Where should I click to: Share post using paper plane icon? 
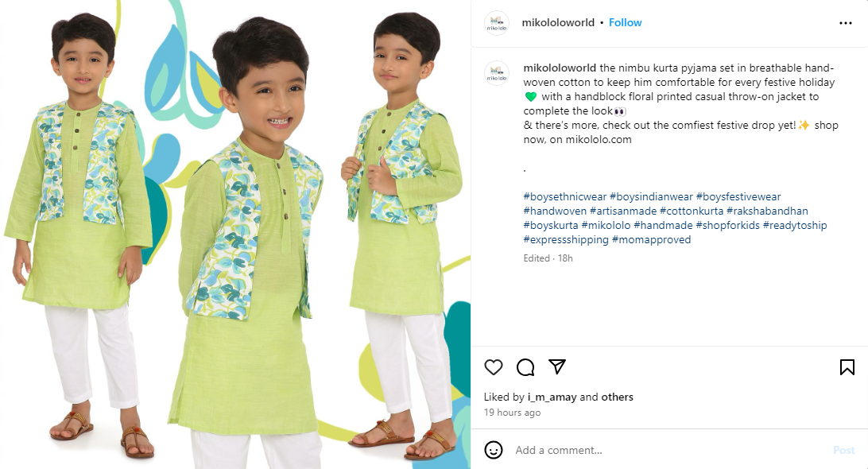point(557,366)
